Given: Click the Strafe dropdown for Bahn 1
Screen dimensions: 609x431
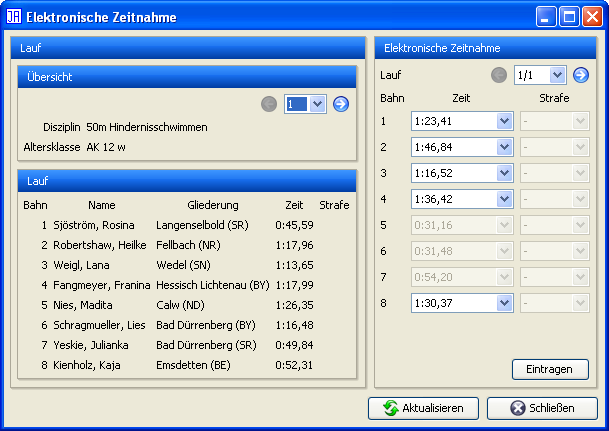Looking at the screenshot, I should [x=555, y=121].
